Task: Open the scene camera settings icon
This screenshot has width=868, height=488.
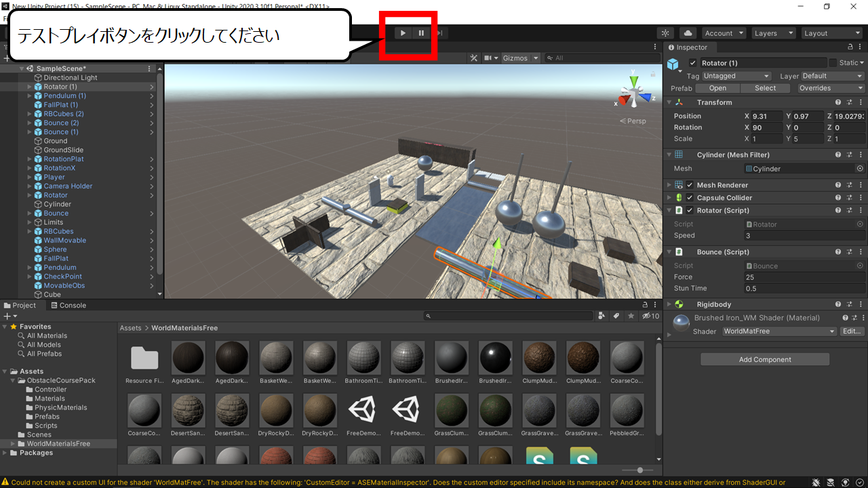Action: coord(491,58)
